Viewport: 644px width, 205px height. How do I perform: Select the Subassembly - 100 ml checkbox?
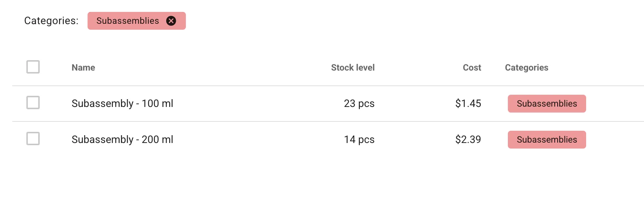point(33,103)
